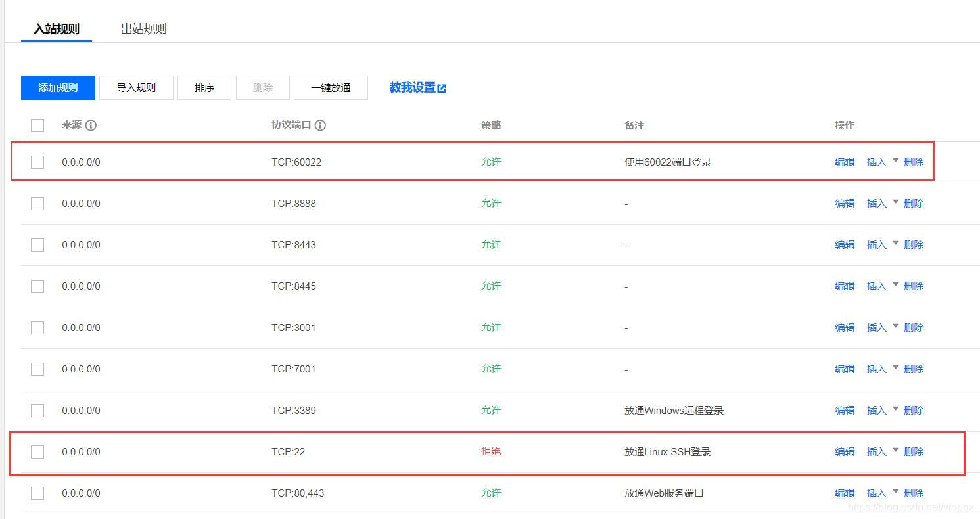Select the checkbox for TCP:8888 rule
The image size is (980, 519).
click(x=37, y=204)
